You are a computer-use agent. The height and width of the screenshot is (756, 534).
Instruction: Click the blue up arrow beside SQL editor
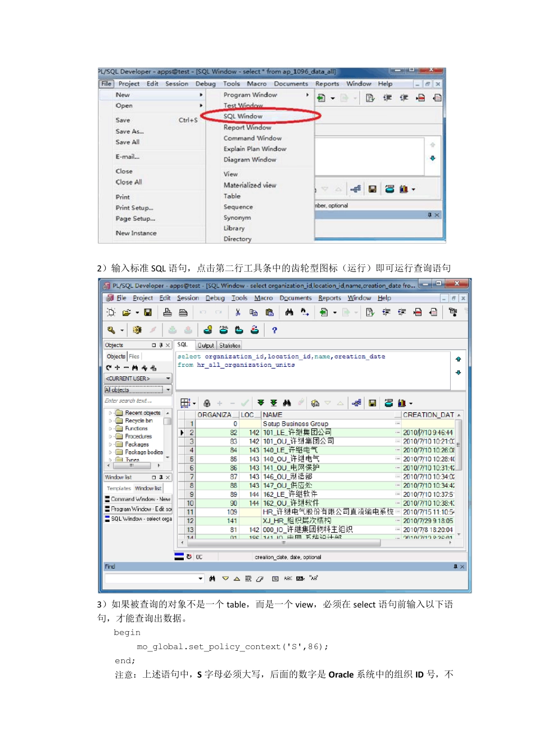[x=458, y=359]
